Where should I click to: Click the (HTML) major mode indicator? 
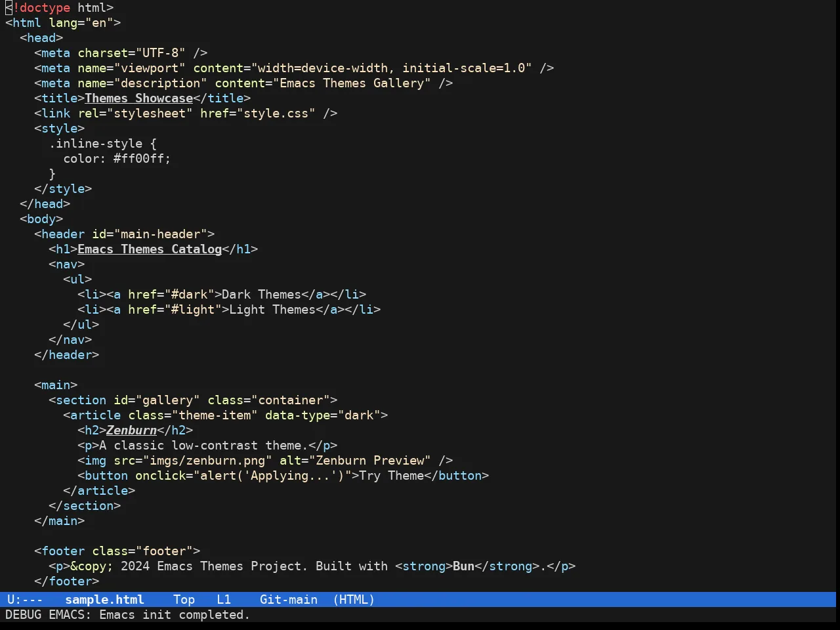pyautogui.click(x=354, y=599)
